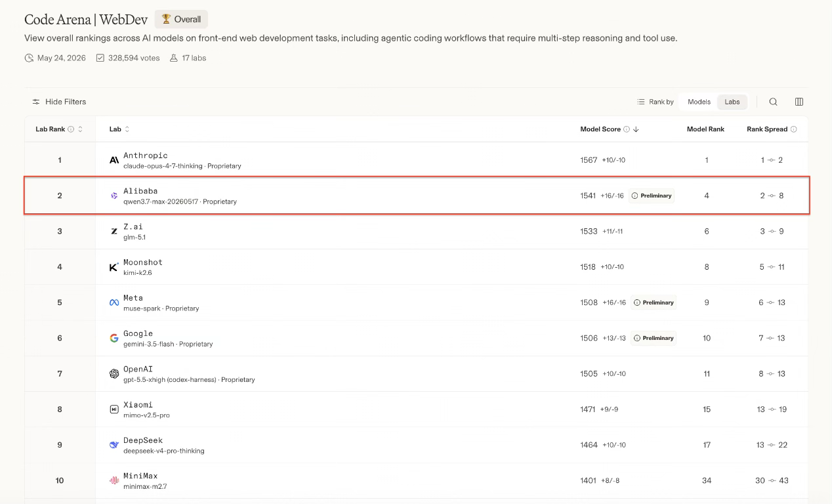Click the Meta logo icon
The height and width of the screenshot is (504, 832).
coord(114,303)
